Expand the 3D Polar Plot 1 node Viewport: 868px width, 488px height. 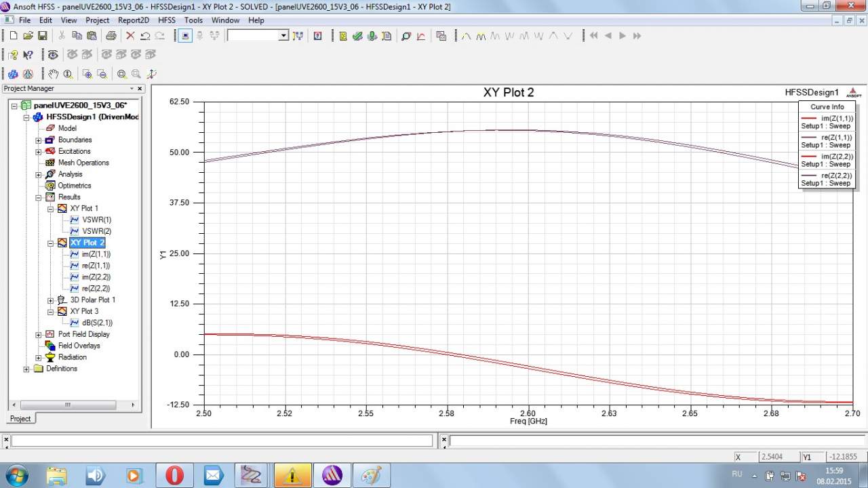point(51,300)
